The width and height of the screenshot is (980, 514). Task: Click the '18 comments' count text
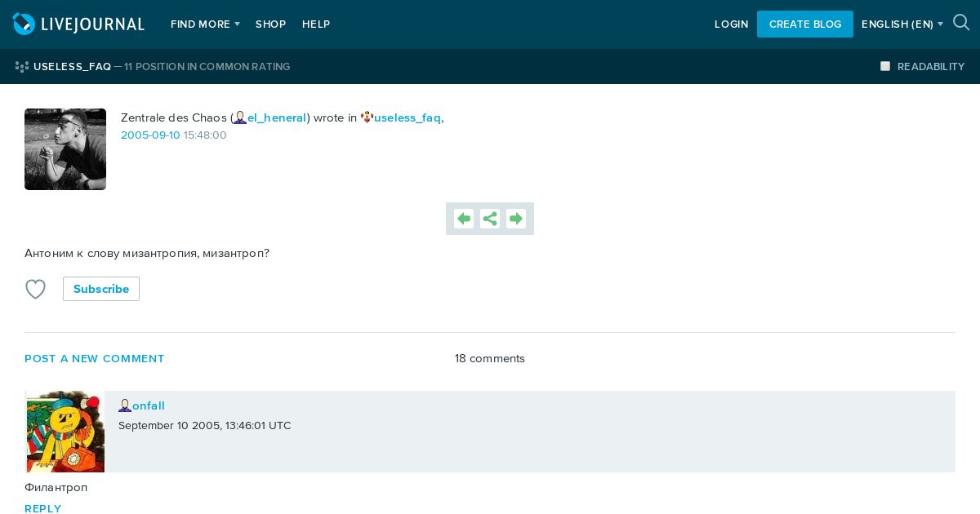[x=490, y=359]
